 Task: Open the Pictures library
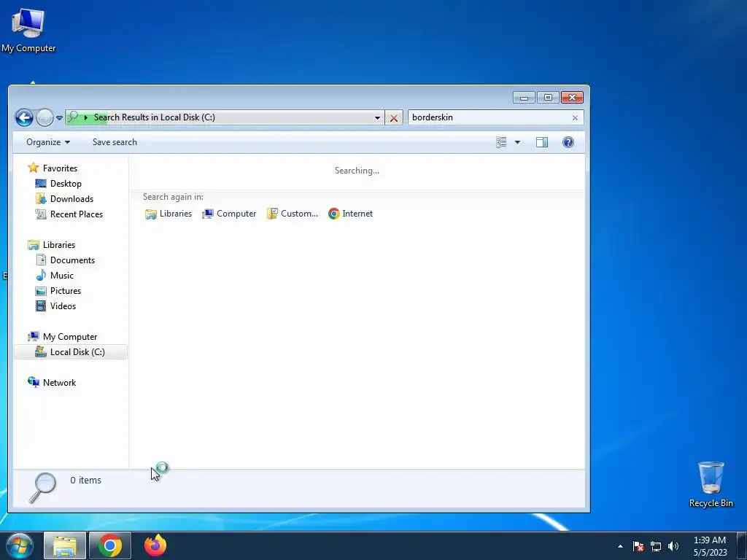click(66, 290)
